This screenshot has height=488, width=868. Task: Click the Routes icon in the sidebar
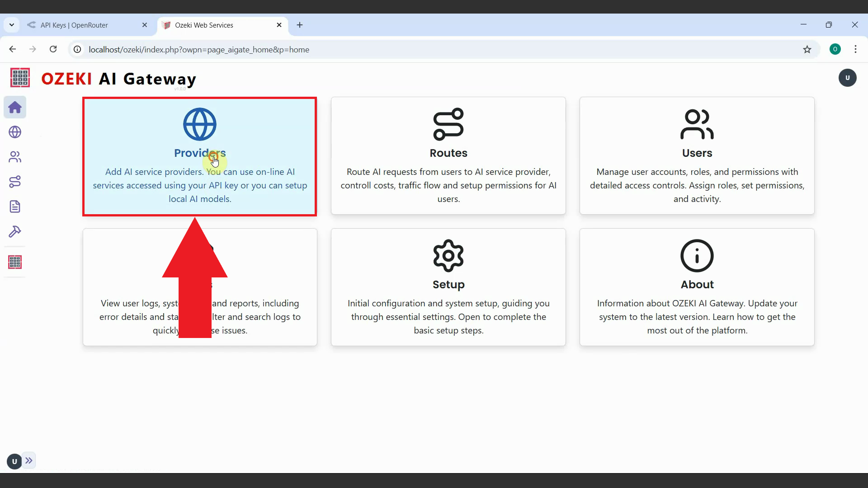coord(15,182)
